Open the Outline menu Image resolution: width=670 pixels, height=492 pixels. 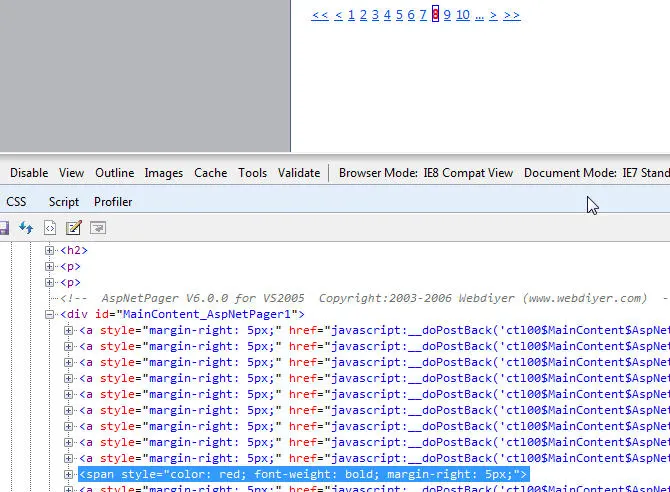click(114, 173)
